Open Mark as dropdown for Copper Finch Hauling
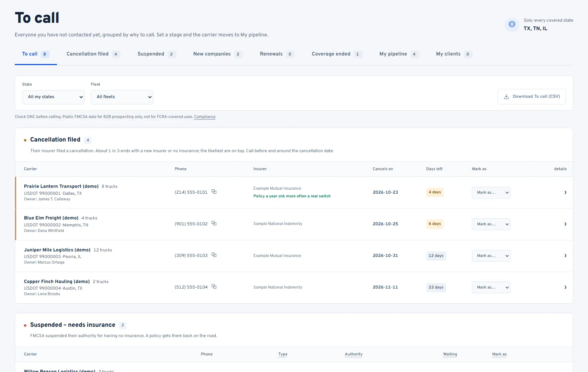Screen dimensions: 588x372 click(x=491, y=287)
